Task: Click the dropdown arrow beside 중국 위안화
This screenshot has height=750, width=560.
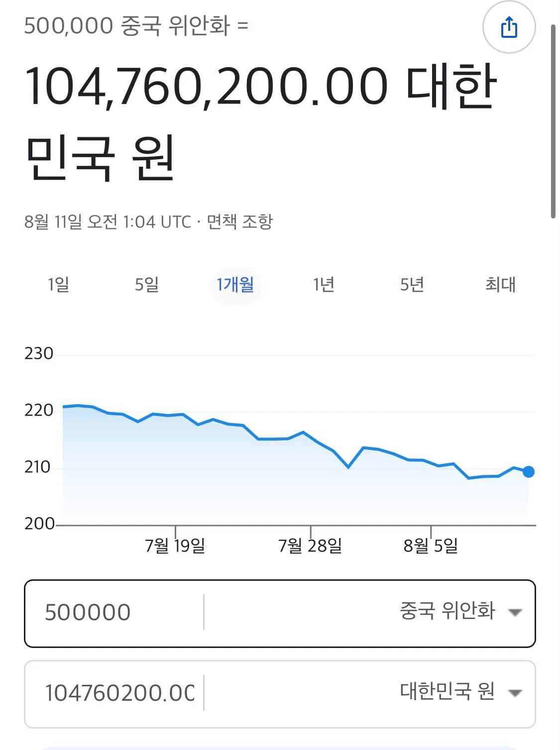Action: click(x=515, y=612)
